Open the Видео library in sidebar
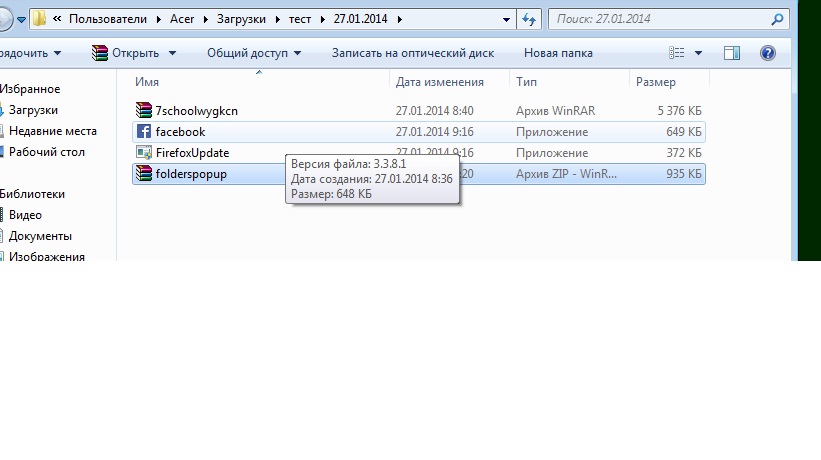The image size is (821, 460). tap(25, 215)
